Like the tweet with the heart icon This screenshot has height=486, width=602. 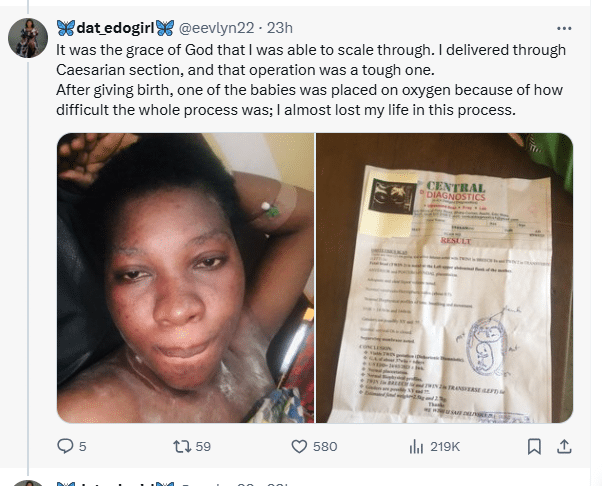click(298, 446)
